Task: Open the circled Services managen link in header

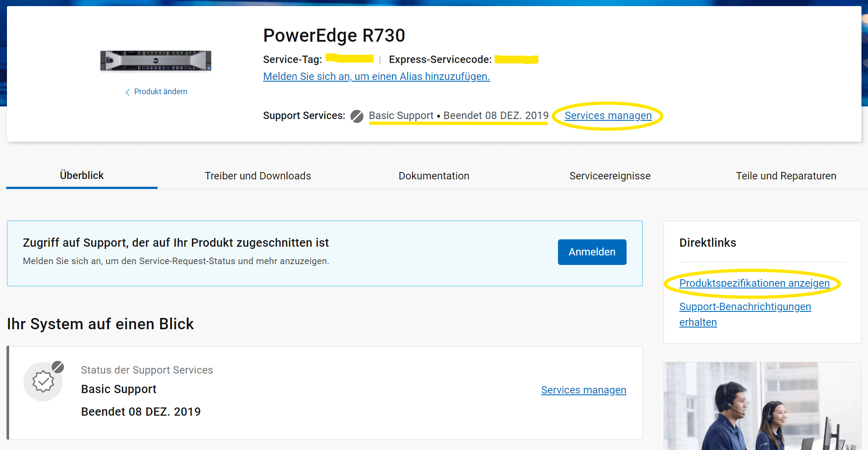Action: (608, 116)
